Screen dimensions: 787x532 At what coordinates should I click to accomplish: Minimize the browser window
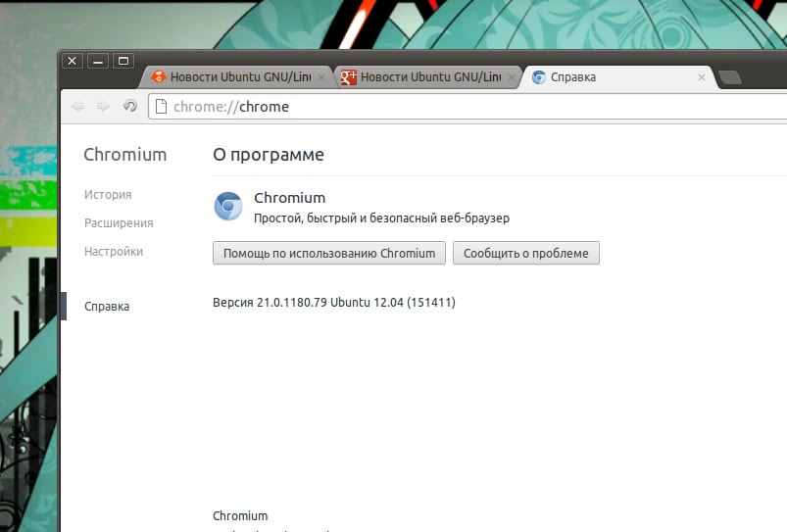pos(98,61)
